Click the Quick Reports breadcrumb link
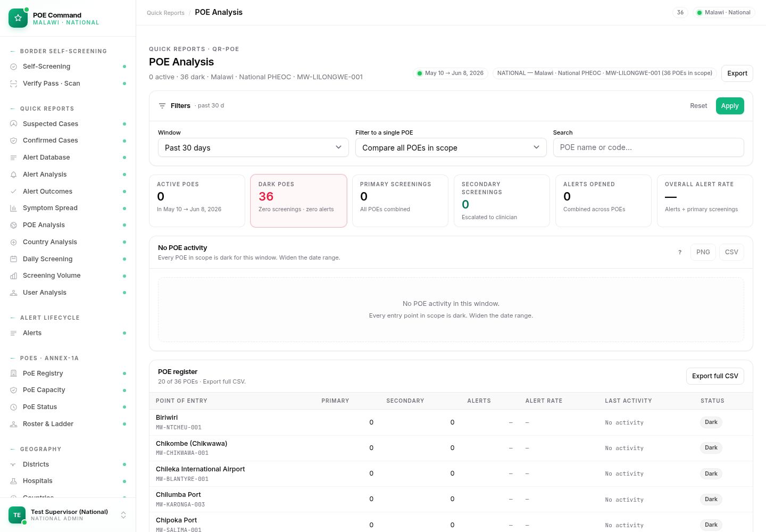Screen dimensions: 766x532 (x=165, y=13)
